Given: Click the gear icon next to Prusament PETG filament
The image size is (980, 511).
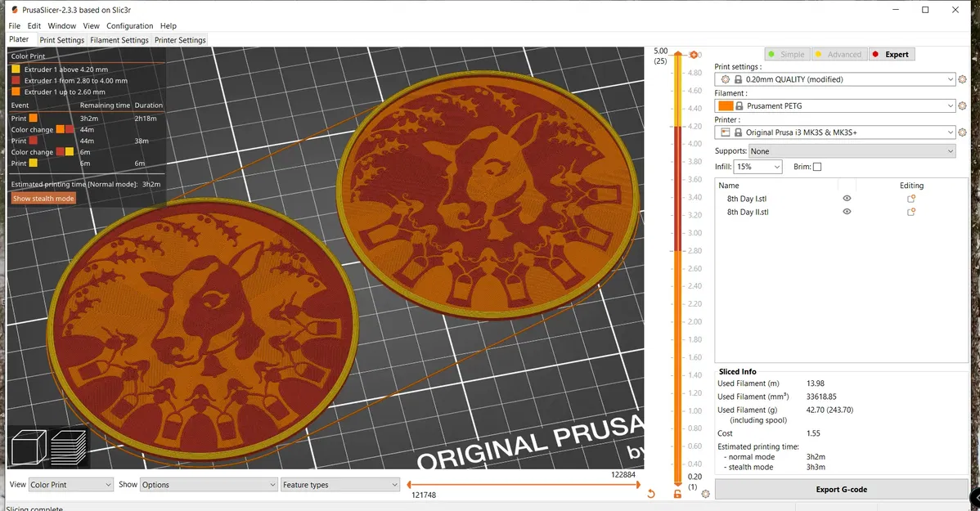Looking at the screenshot, I should tap(963, 105).
